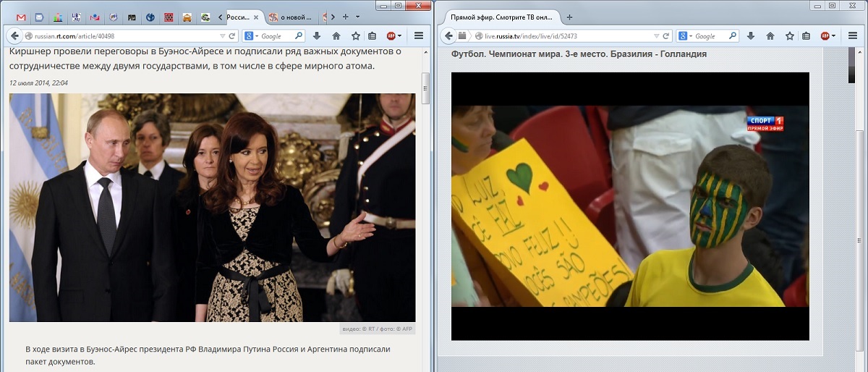Go back in the russian.rt.com window
The image size is (868, 372).
[x=14, y=35]
